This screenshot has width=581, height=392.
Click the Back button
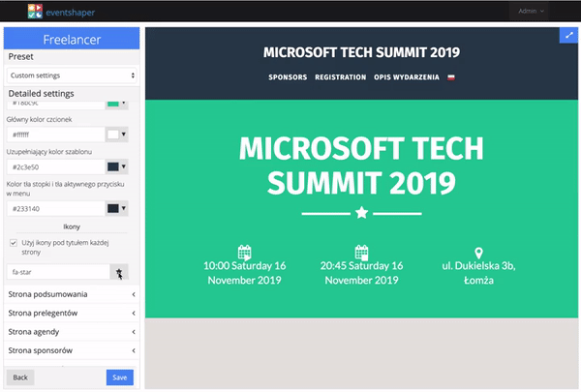click(x=20, y=377)
